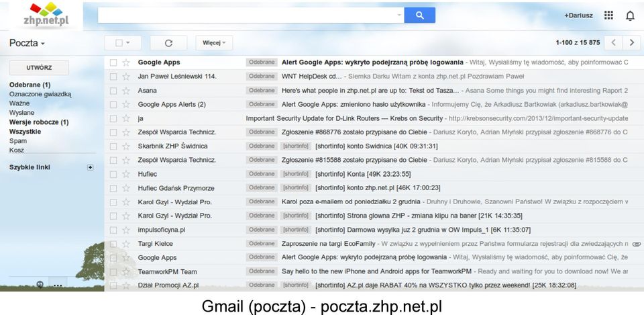Open 'WNT HelpDesk cd...' email

click(311, 77)
